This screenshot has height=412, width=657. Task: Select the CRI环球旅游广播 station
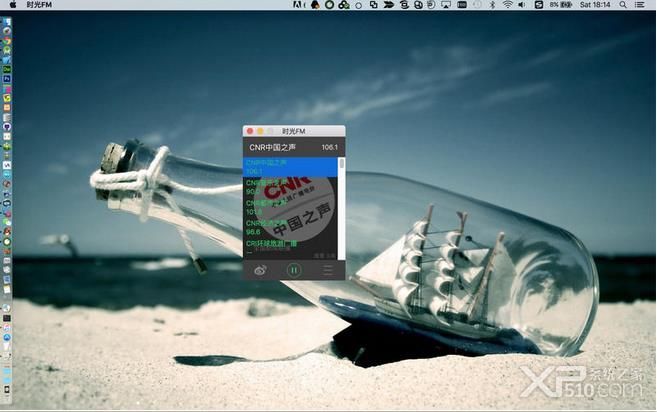tap(290, 247)
